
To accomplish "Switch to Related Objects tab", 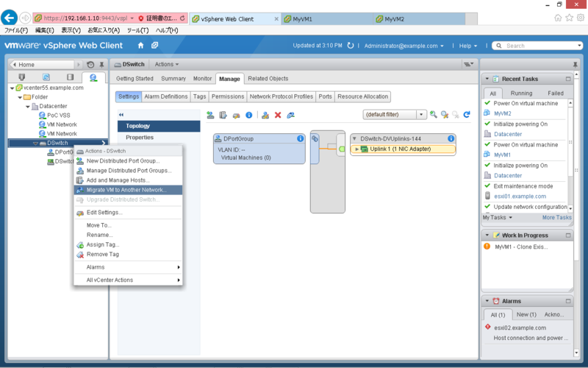I will [x=268, y=79].
